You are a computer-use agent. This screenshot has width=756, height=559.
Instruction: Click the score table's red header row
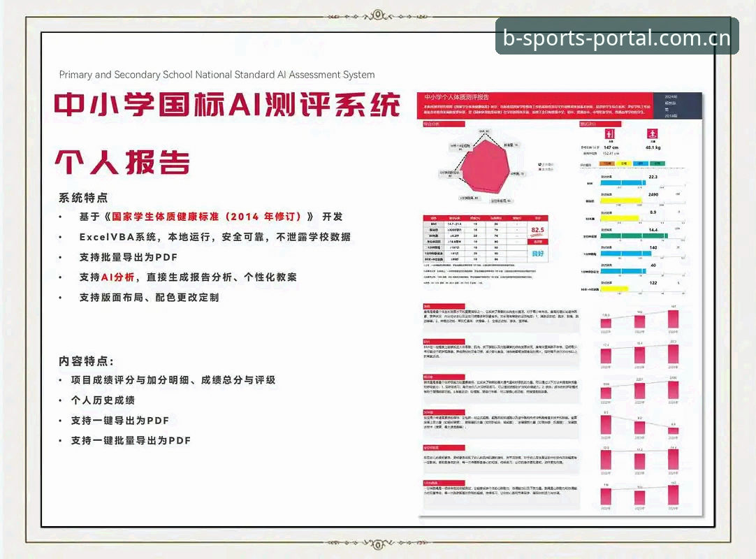tap(486, 218)
